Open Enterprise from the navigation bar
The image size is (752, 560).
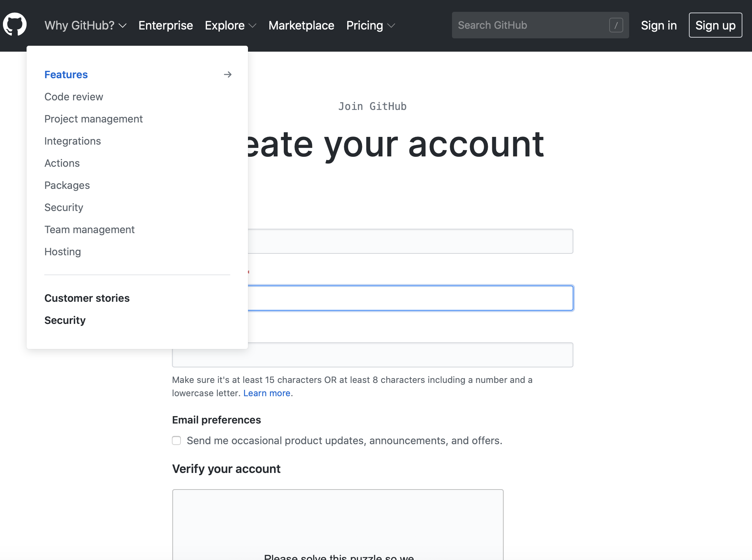[165, 25]
